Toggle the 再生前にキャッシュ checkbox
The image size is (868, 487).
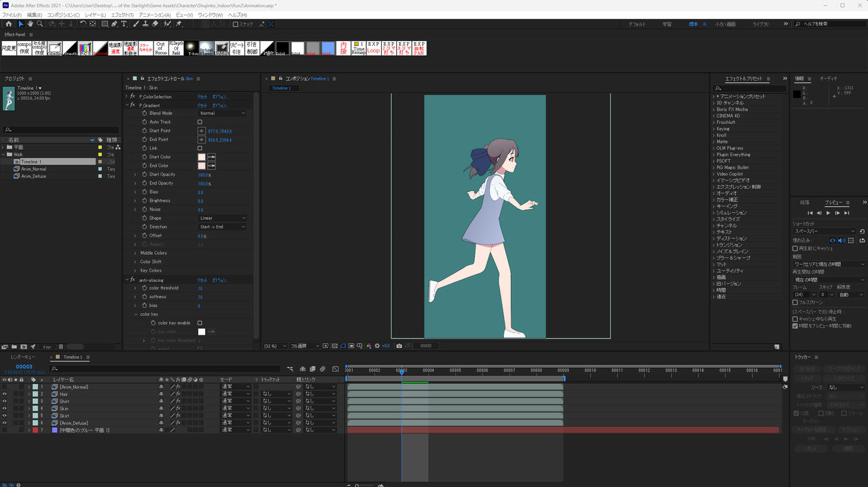795,249
